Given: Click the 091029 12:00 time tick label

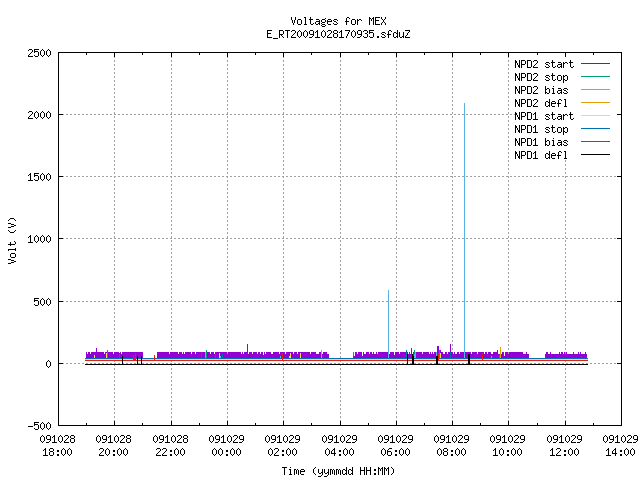Looking at the screenshot, I should click(x=564, y=446).
